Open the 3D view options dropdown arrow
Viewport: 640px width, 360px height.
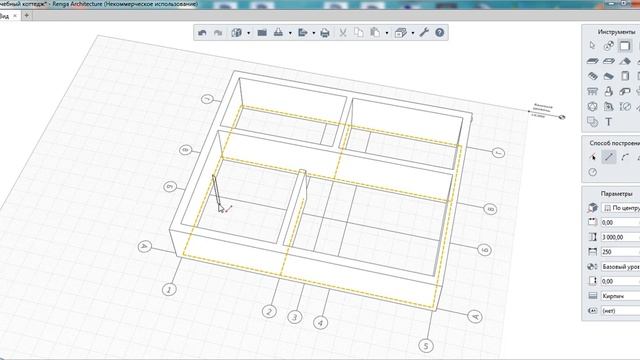click(x=248, y=33)
